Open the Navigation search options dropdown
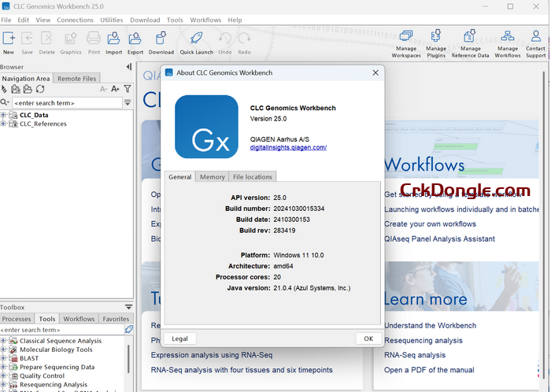This screenshot has width=551, height=392. (128, 102)
